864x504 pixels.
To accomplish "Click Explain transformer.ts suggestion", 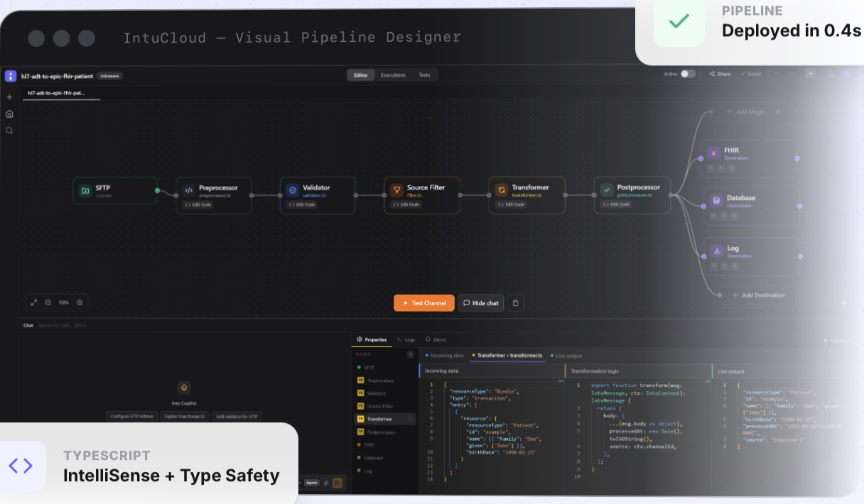I will click(183, 417).
